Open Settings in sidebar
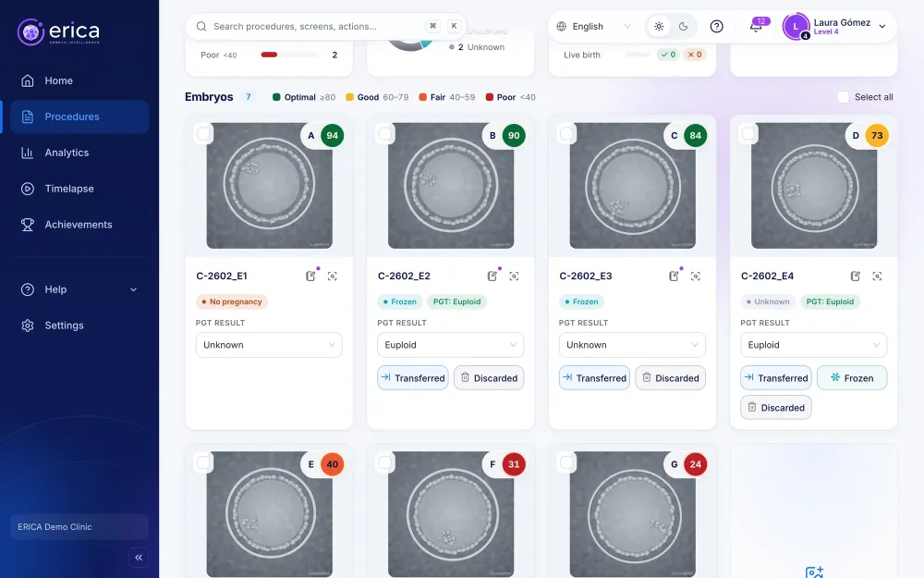Viewport: 924px width, 578px height. (79, 326)
